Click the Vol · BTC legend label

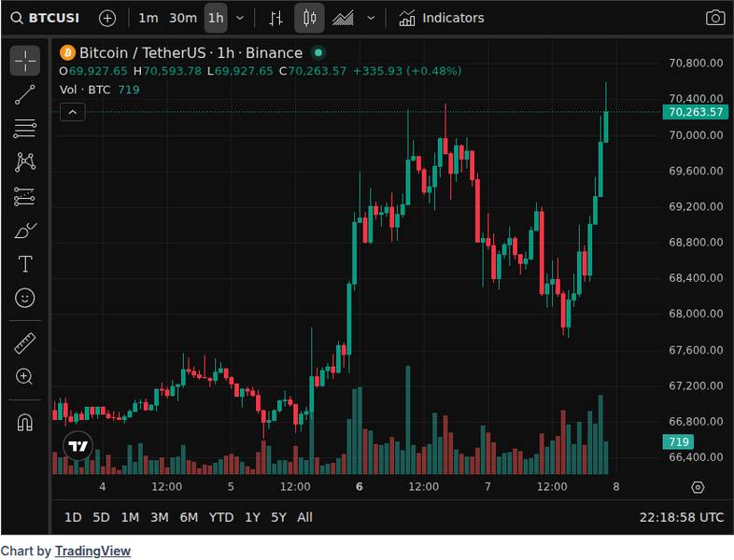[x=85, y=90]
